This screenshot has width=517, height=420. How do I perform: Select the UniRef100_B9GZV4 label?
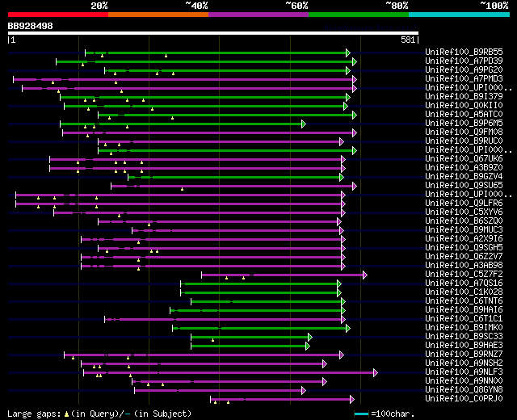[464, 177]
